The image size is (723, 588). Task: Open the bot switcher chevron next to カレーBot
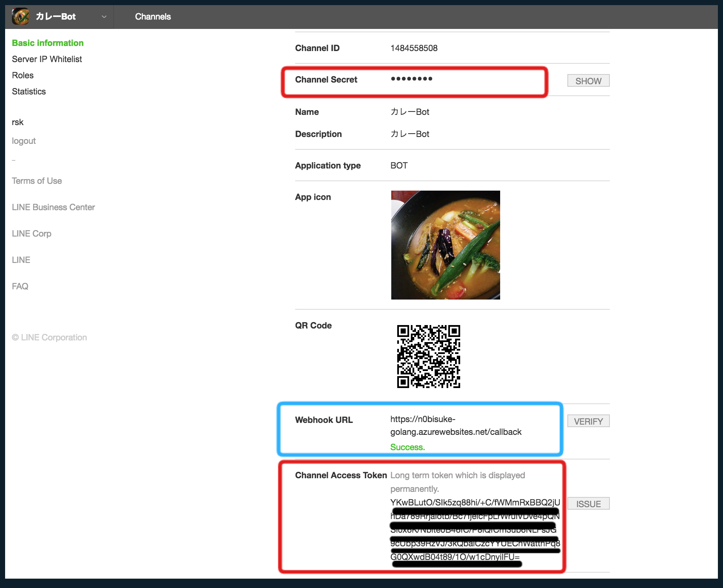(x=103, y=17)
